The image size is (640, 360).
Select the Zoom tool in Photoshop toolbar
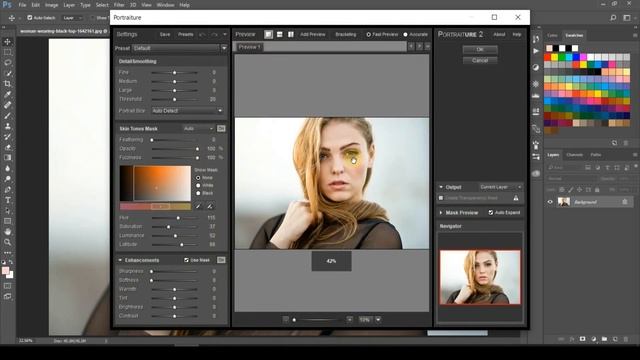7,242
